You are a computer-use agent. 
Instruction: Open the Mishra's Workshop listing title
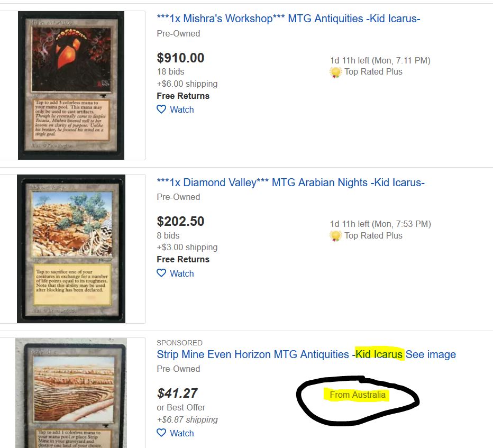[x=288, y=19]
